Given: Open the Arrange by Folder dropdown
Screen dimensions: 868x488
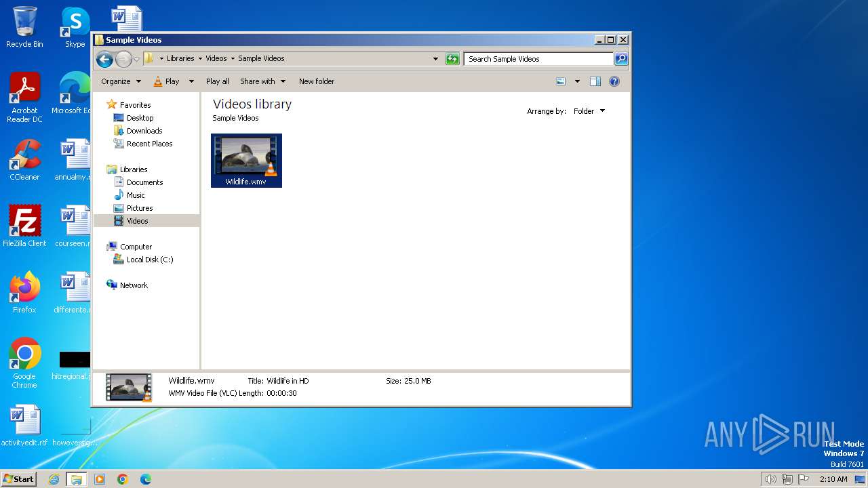Looking at the screenshot, I should (x=589, y=111).
